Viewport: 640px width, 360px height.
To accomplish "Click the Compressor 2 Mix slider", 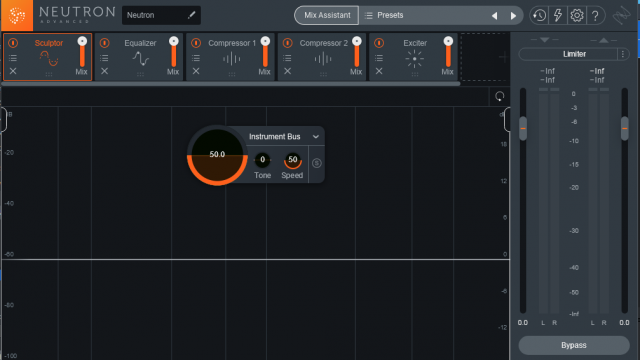I will tap(356, 52).
